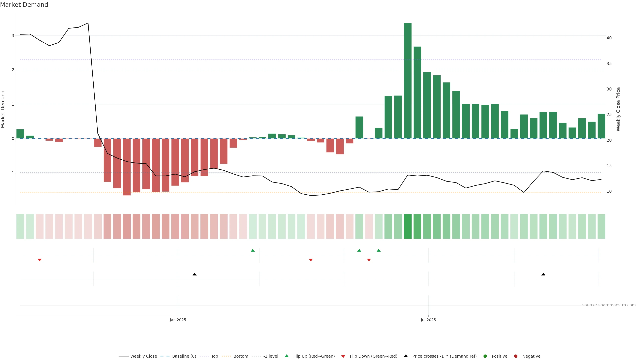Screen dimensions: 644x362
Task: Click the Jul 2025 axis label
Action: (428, 320)
